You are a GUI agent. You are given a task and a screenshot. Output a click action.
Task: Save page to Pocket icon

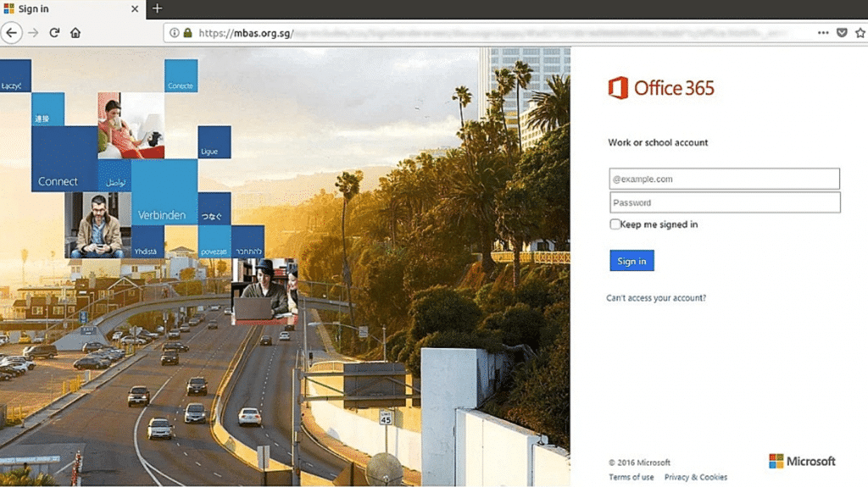pos(842,33)
